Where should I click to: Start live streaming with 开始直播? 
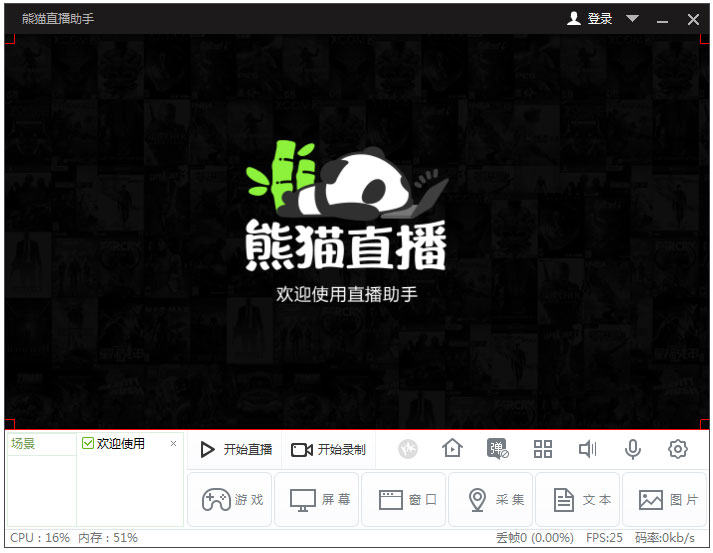(236, 450)
